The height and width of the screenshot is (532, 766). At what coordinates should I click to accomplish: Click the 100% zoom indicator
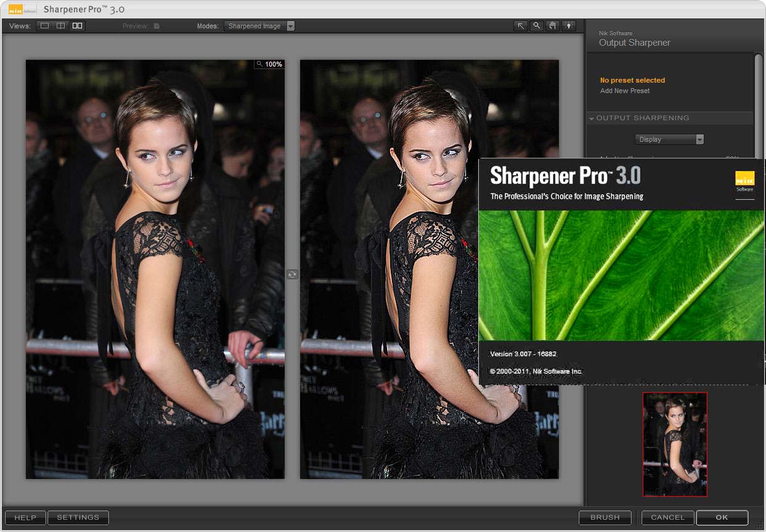269,64
